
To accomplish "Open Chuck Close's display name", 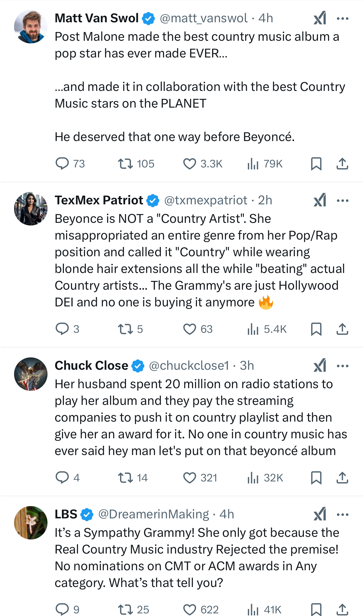I will coord(91,366).
